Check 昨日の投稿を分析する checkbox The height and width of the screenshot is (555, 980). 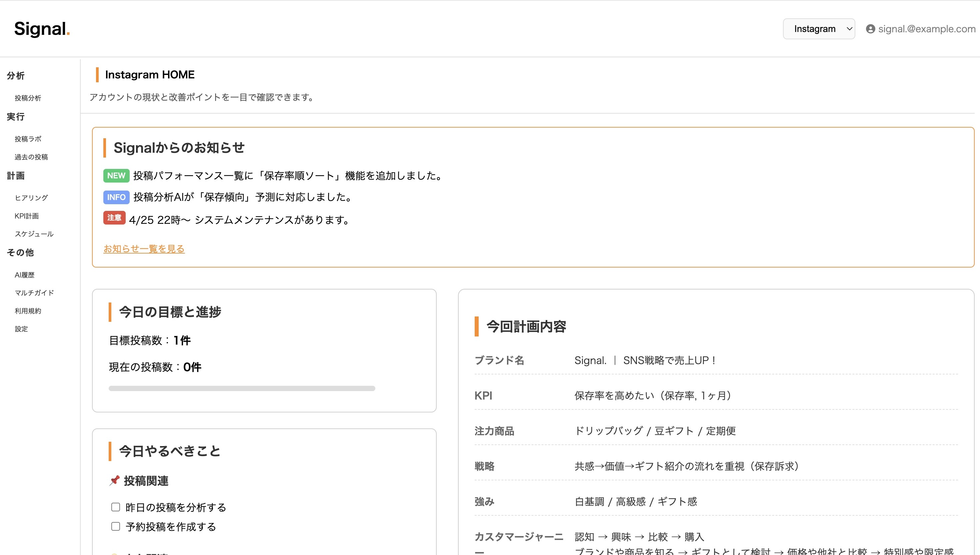[x=116, y=507]
